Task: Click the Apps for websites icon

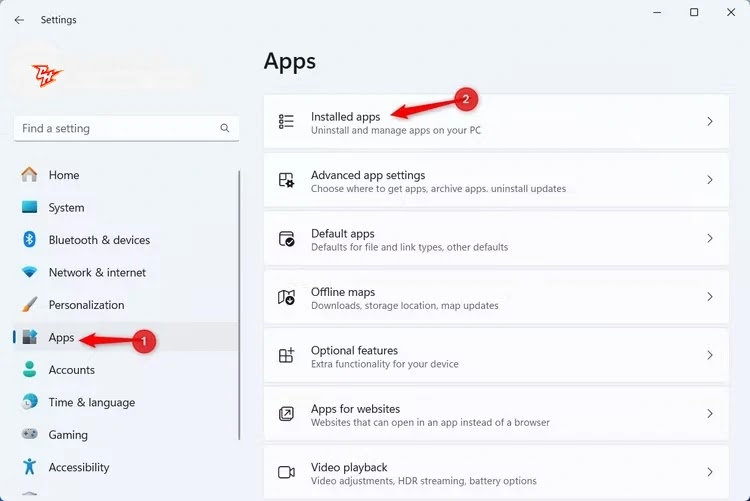Action: click(286, 413)
